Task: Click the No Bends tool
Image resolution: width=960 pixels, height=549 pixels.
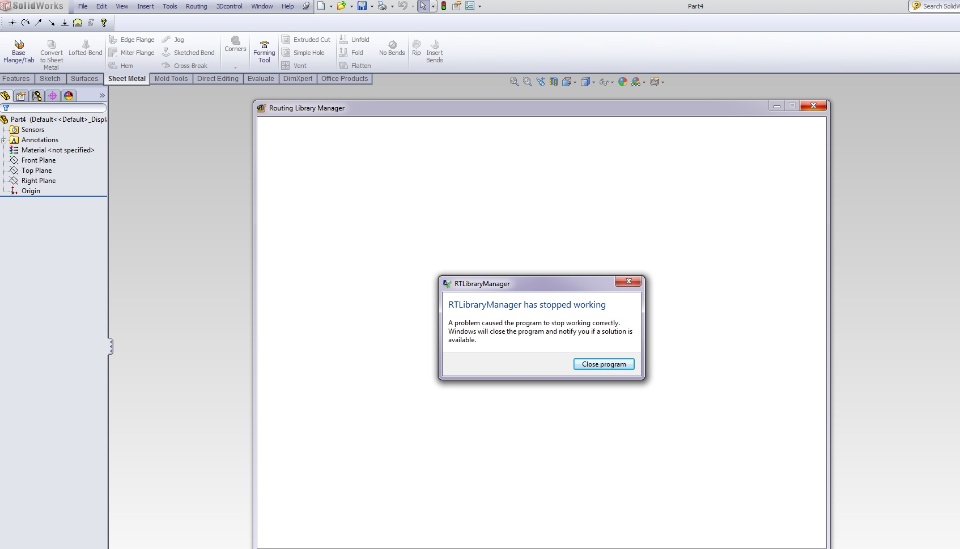Action: click(x=392, y=48)
